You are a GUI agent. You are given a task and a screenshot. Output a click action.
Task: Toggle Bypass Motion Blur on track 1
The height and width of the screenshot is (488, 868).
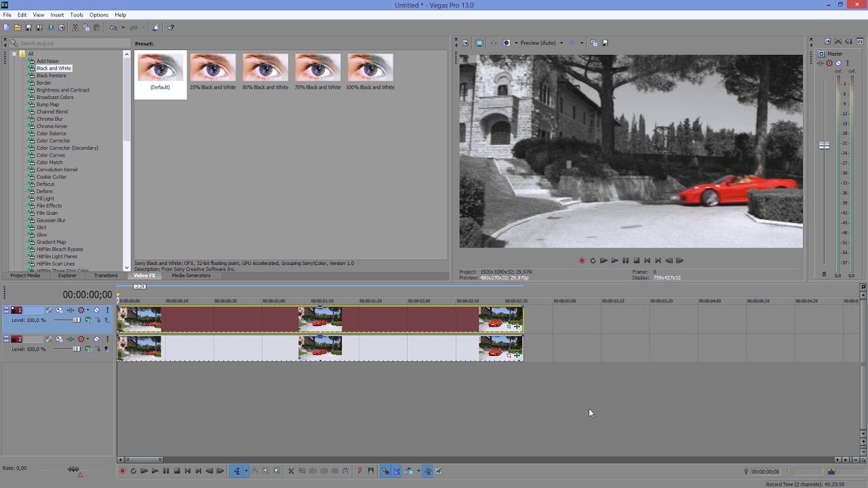click(x=49, y=310)
